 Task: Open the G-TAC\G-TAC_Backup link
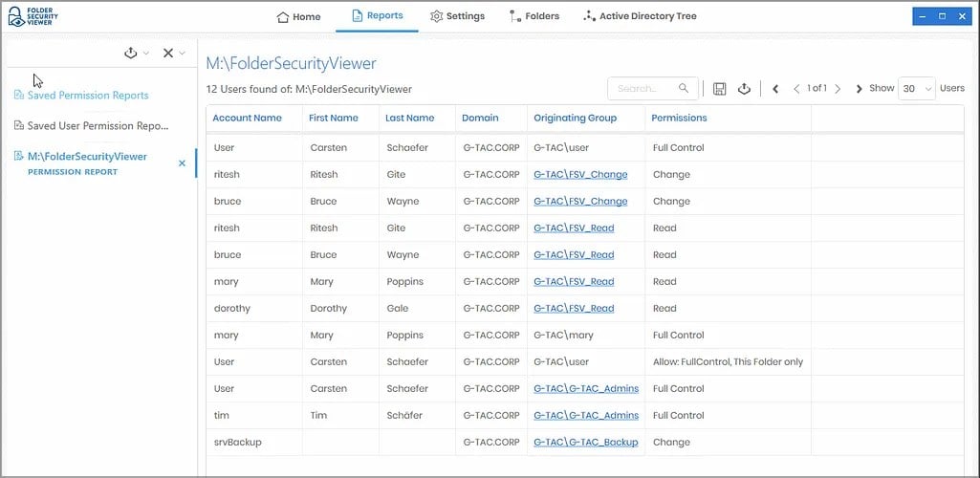point(586,443)
